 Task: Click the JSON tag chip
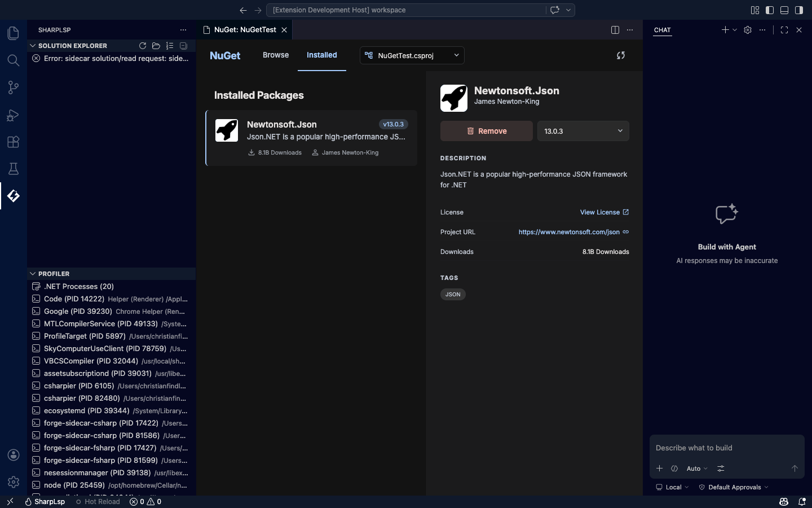coord(453,294)
